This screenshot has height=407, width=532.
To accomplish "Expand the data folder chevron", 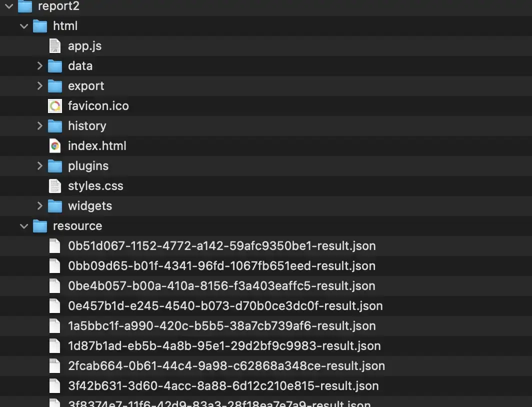I will pos(39,66).
